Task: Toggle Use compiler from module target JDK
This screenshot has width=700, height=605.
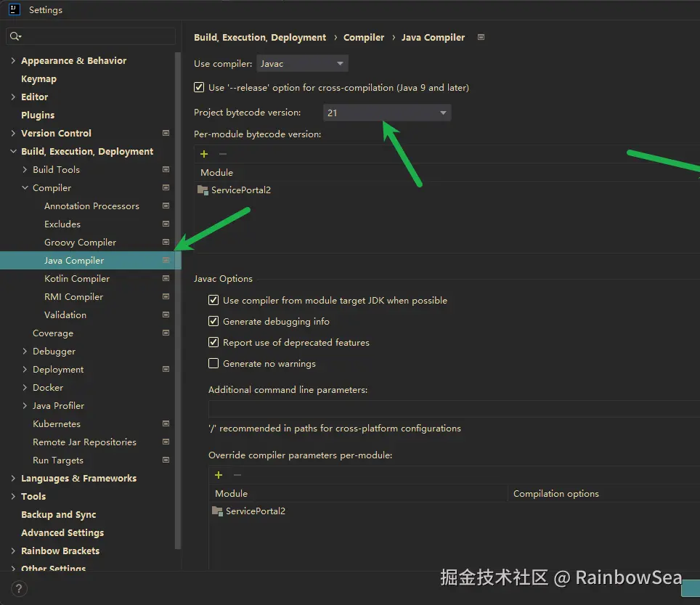Action: tap(213, 300)
